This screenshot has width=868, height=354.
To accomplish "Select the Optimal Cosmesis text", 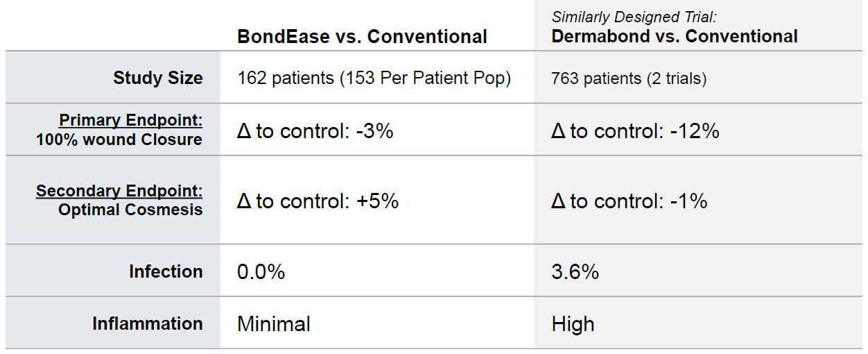I will click(x=130, y=209).
